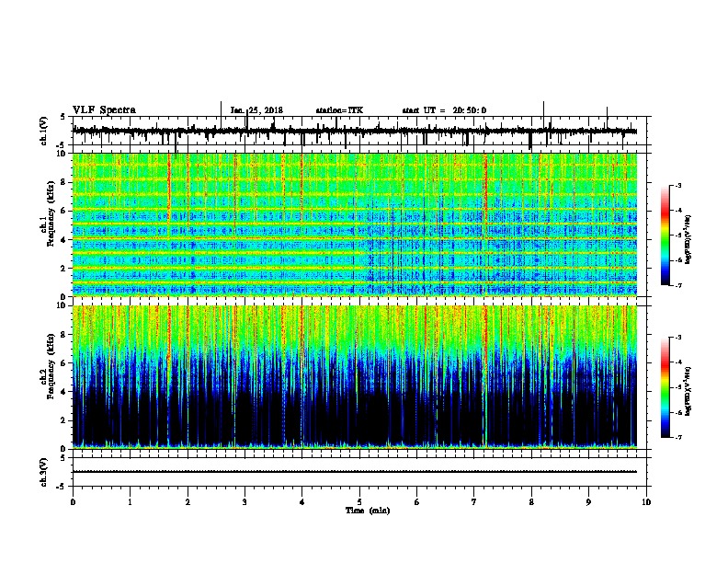This screenshot has height=563, width=728.
Task: Click the ch.1 voltage waveform trace
Action: [355, 131]
